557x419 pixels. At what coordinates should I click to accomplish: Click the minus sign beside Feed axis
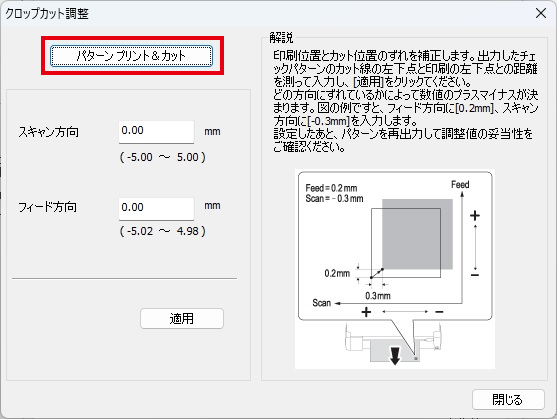tap(475, 275)
